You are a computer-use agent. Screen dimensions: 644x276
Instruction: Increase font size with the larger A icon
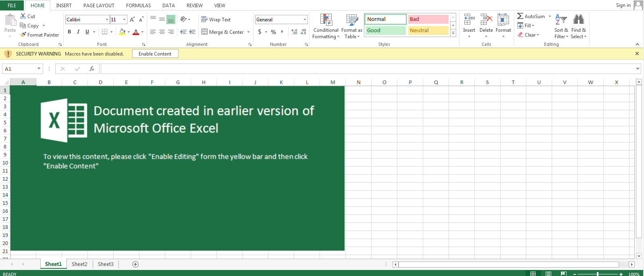(x=132, y=19)
